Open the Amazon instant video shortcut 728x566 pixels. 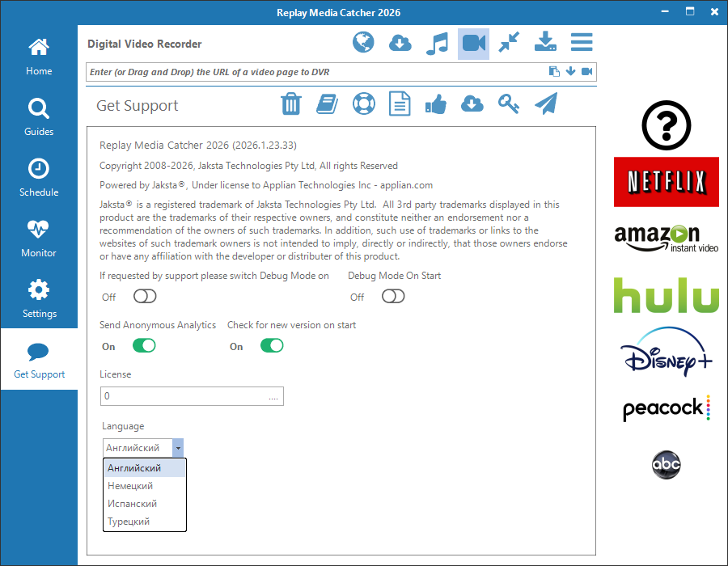[x=667, y=239]
